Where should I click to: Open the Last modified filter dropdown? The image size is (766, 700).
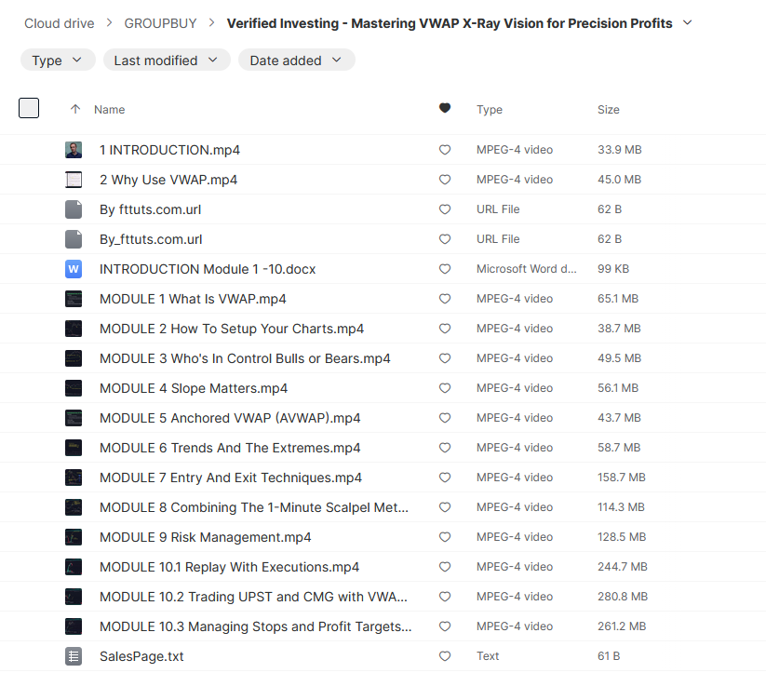[x=167, y=61]
